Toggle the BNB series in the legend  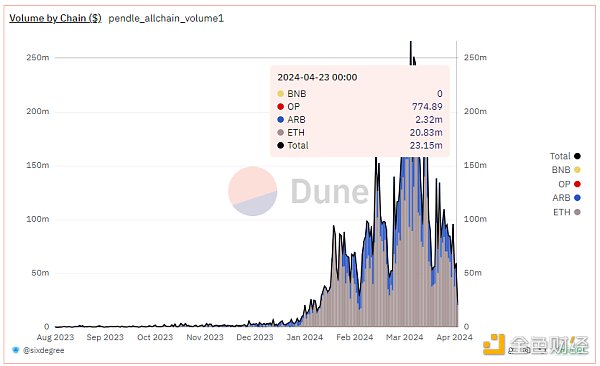click(x=566, y=170)
